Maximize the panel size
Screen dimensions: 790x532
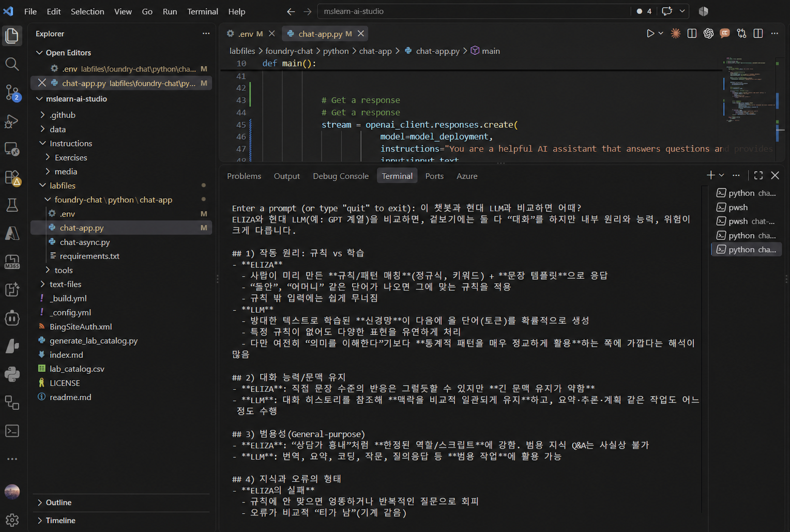point(758,175)
